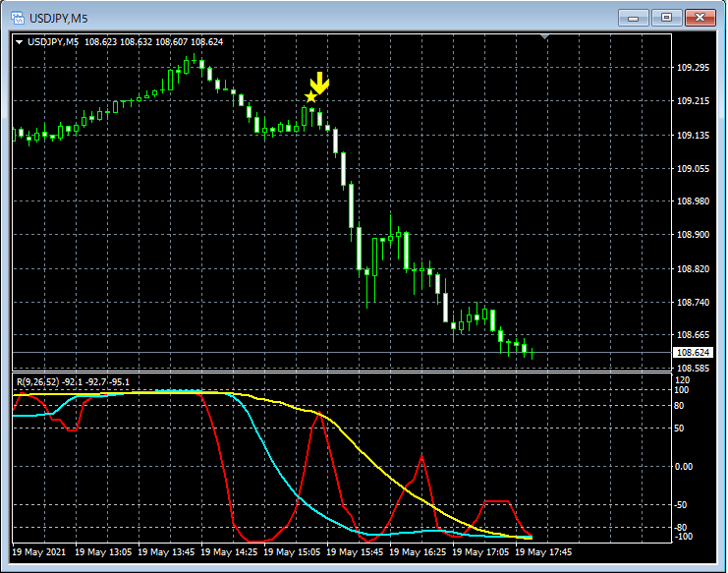Maximize the USDJPY,M5 chart window
The image size is (728, 573).
666,18
